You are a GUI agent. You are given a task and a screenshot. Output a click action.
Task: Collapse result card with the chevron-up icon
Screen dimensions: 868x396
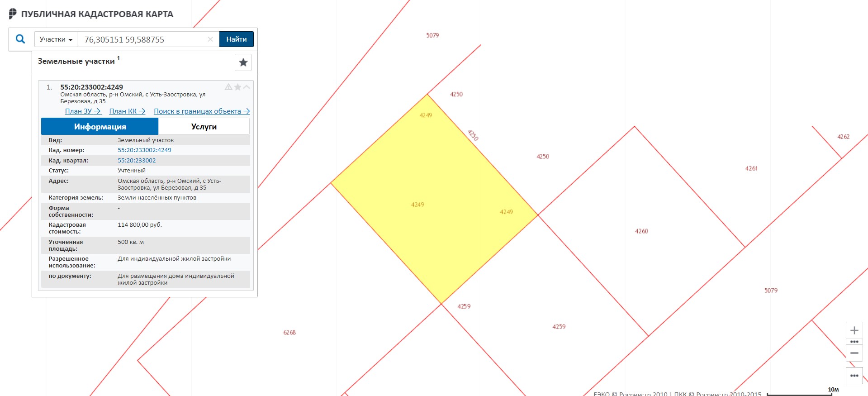tap(247, 87)
